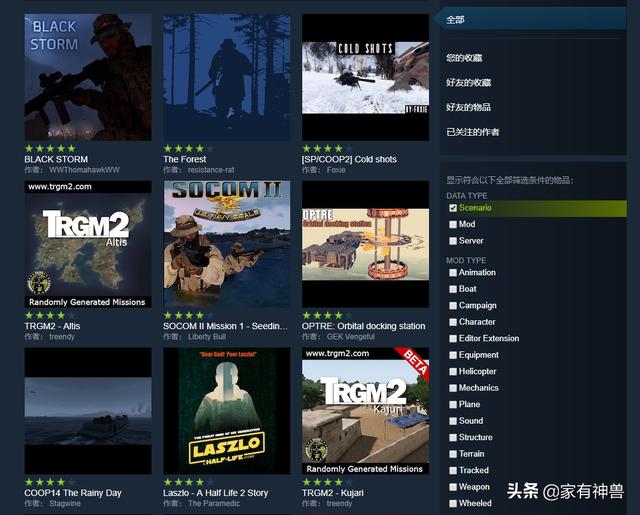Screen dimensions: 640x515
Task: Go to 已关注的作者 (Followed authors)
Action: [x=473, y=132]
